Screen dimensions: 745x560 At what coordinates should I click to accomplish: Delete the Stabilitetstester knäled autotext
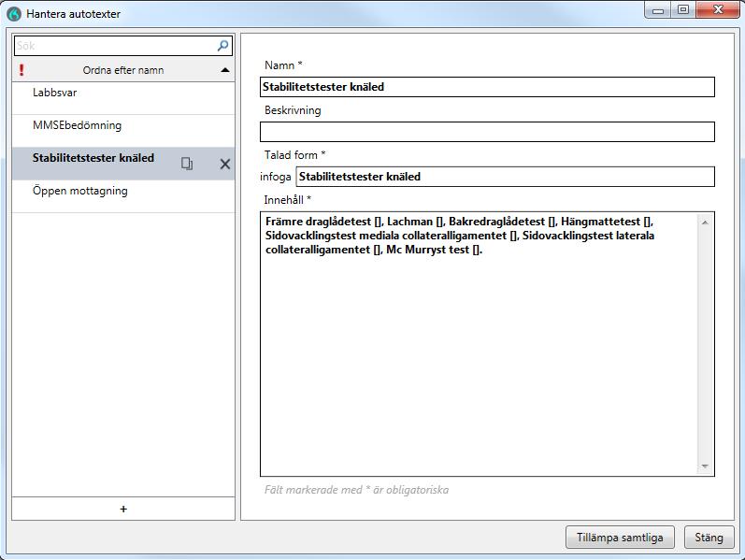click(x=224, y=164)
